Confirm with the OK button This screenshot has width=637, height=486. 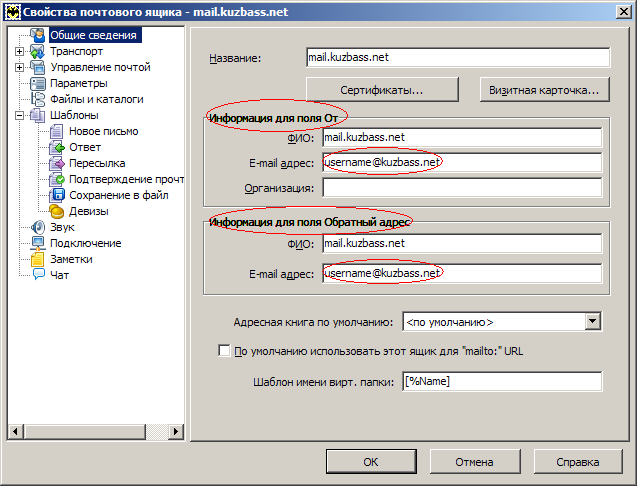371,462
